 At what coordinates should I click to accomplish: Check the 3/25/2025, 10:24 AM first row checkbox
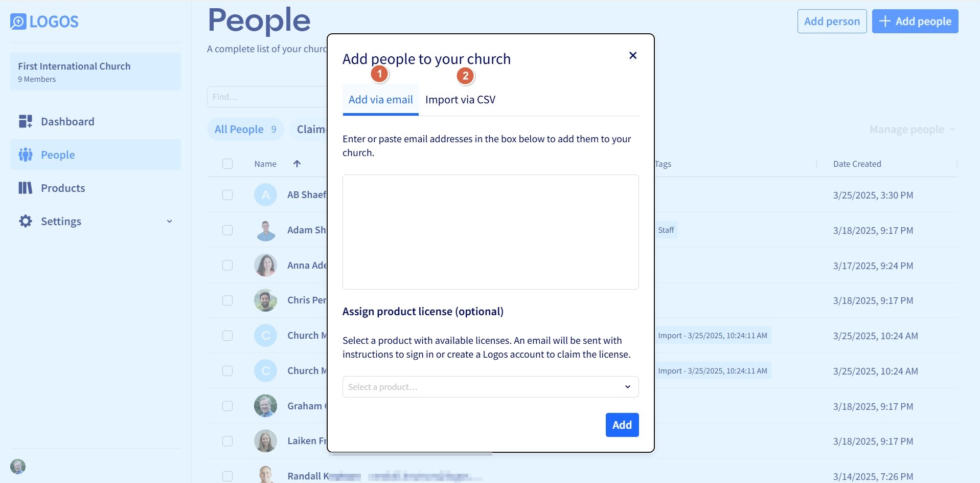click(x=227, y=336)
